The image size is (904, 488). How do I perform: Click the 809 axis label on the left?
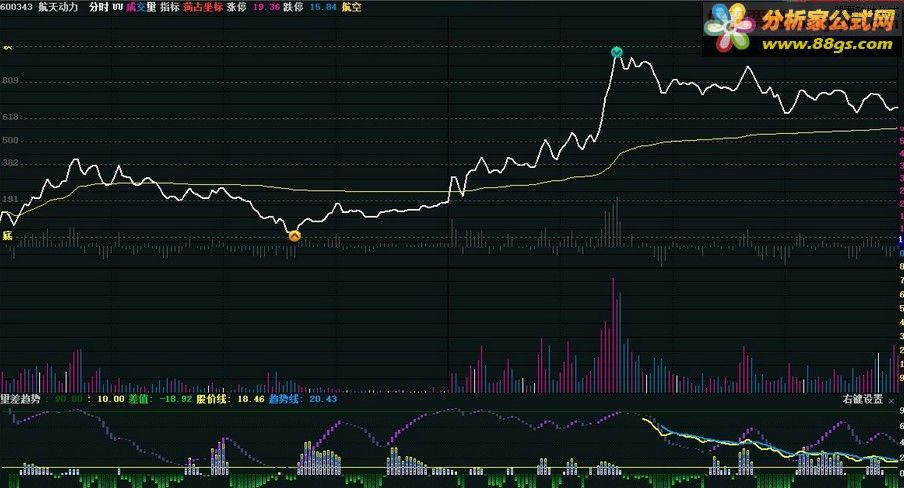(x=10, y=81)
